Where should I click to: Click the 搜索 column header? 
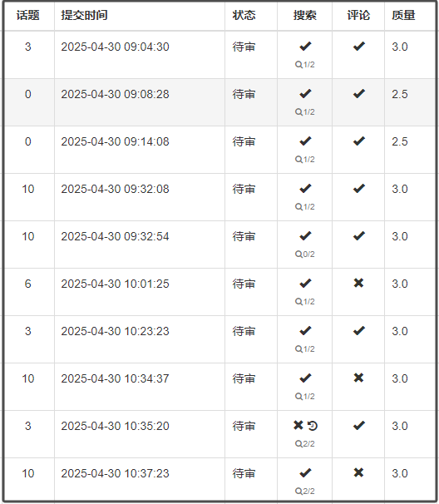point(304,15)
